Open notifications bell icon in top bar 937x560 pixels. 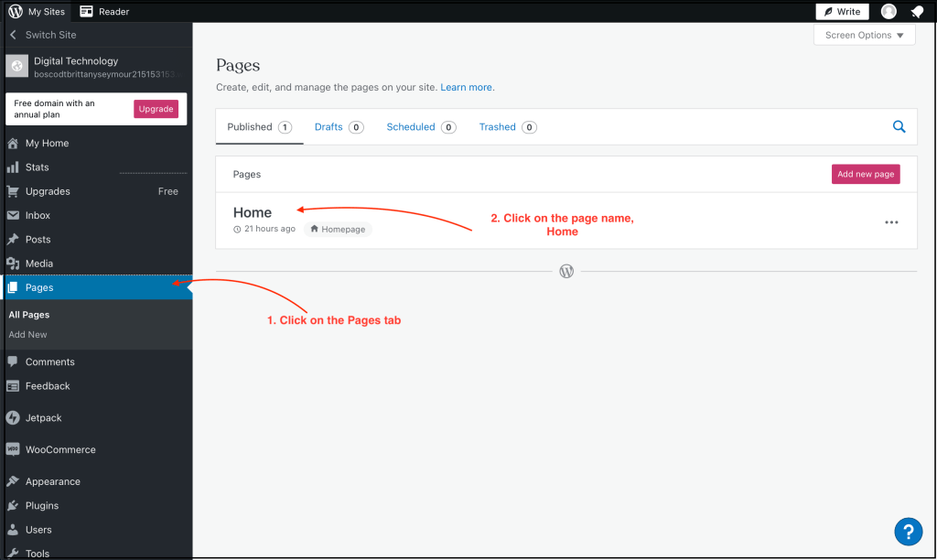(917, 12)
